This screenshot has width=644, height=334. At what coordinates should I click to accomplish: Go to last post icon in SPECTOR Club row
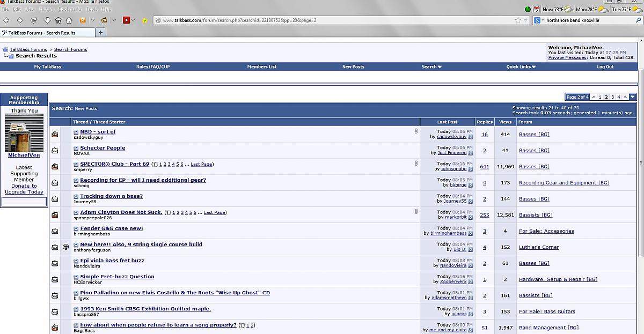pos(471,169)
